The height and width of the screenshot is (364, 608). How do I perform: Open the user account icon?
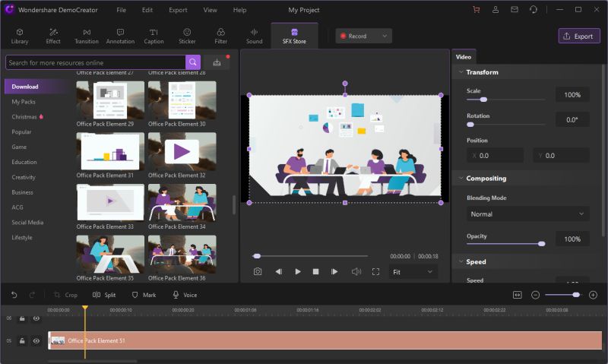click(x=496, y=10)
